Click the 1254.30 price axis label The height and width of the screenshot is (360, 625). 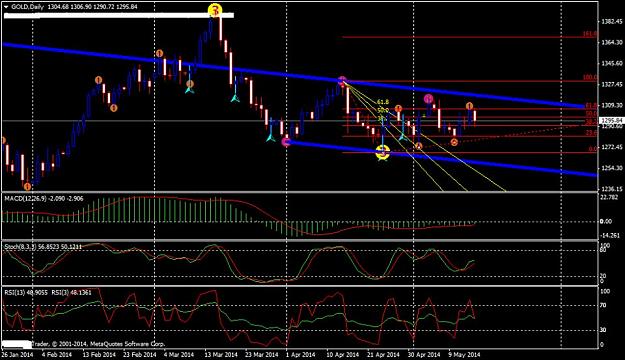tap(611, 168)
